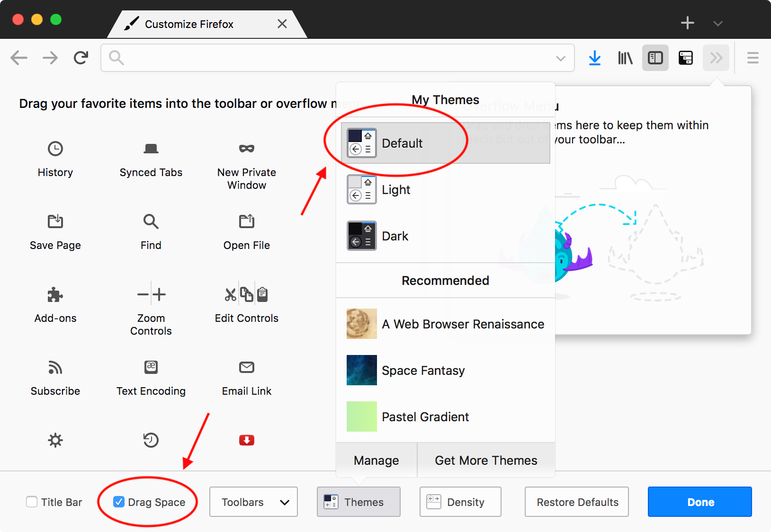The image size is (771, 532).
Task: Select the Email Link envelope icon
Action: [x=247, y=367]
